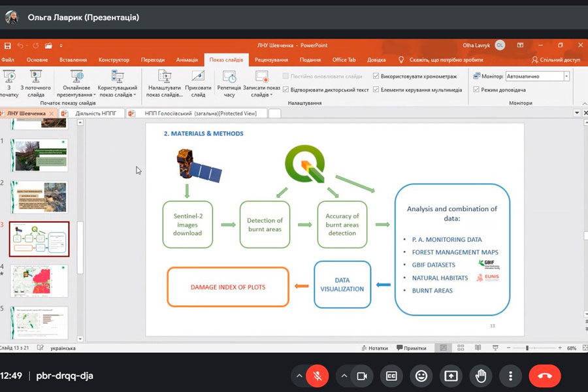The image size is (588, 392).
Task: Expand audio options arrow beside microphone
Action: point(299,376)
